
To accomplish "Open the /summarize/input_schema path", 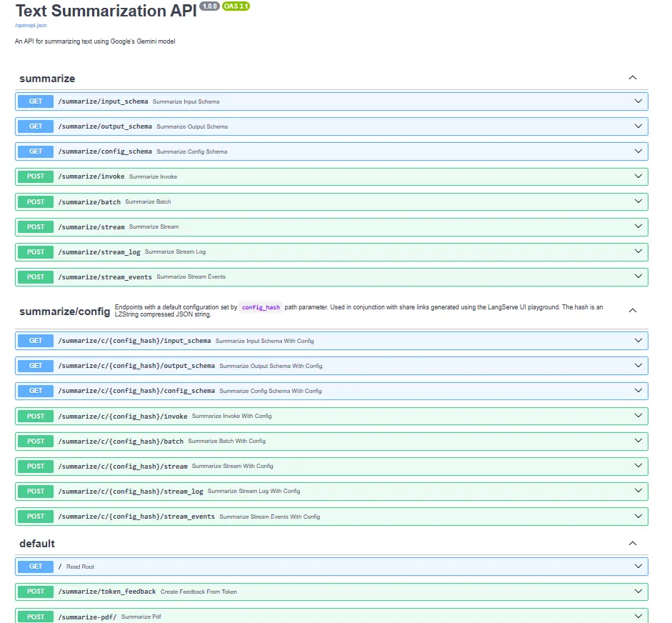I will pos(104,101).
